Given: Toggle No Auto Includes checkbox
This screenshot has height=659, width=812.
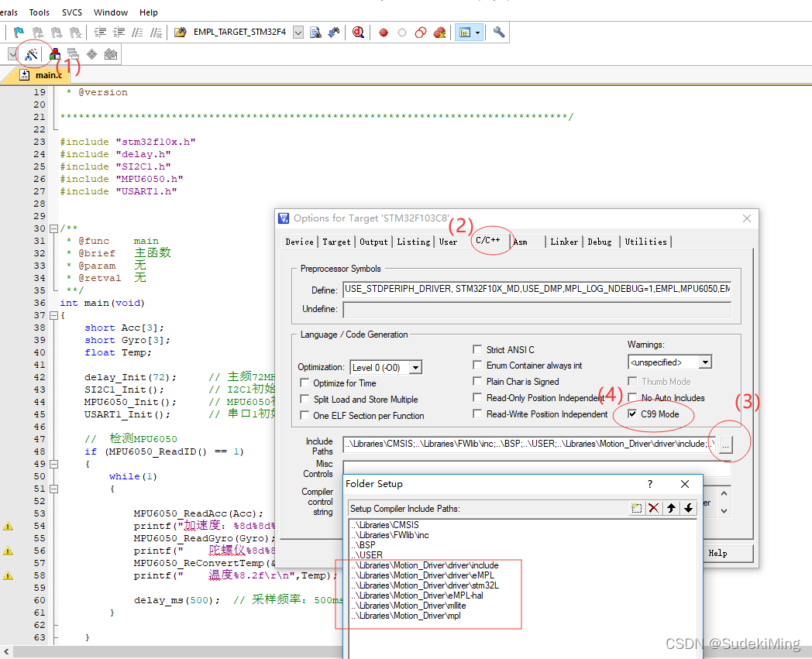Looking at the screenshot, I should pyautogui.click(x=632, y=397).
